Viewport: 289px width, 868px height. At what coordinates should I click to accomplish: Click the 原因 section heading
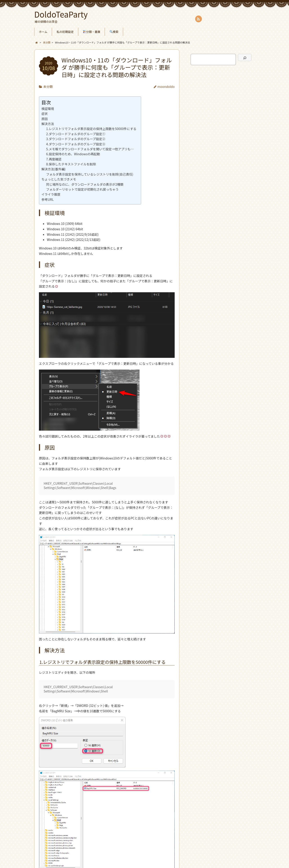(50, 448)
